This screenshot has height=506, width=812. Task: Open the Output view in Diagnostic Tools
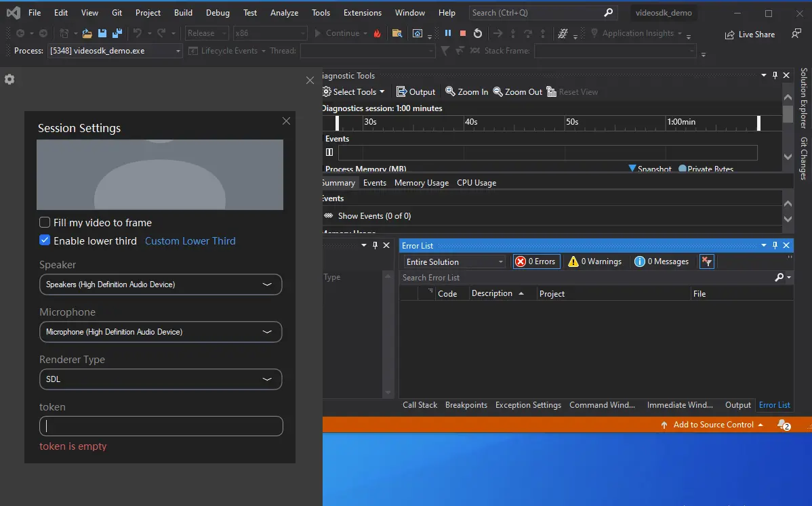pyautogui.click(x=415, y=91)
